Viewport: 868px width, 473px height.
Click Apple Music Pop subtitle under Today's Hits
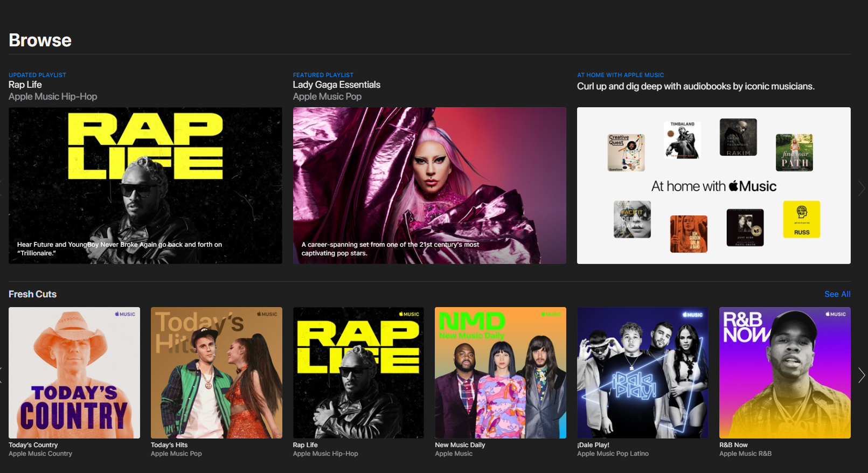tap(176, 454)
